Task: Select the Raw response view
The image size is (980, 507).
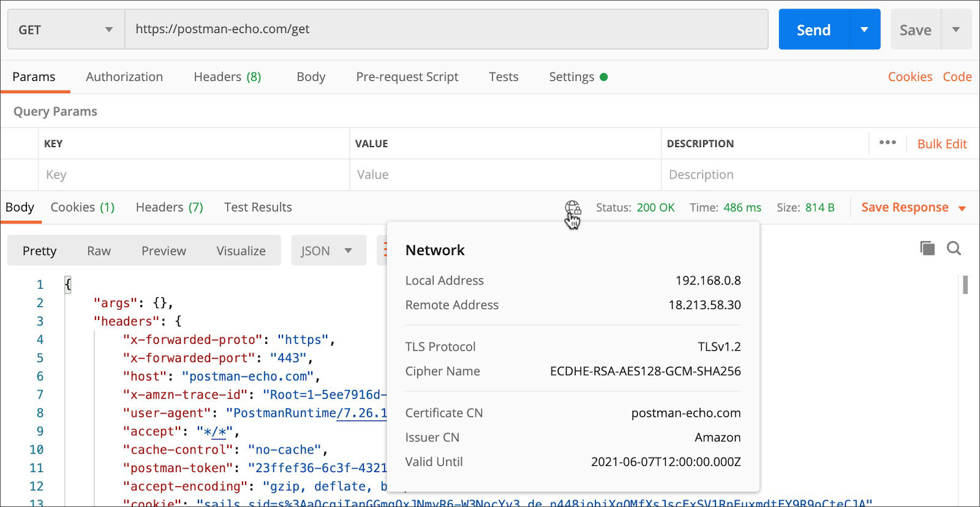Action: [x=99, y=251]
